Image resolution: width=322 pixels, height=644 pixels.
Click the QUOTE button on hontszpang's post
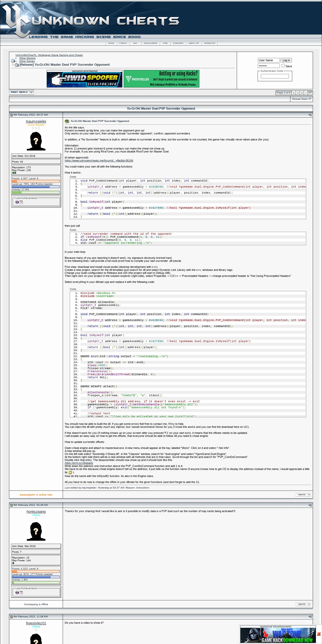click(x=301, y=604)
